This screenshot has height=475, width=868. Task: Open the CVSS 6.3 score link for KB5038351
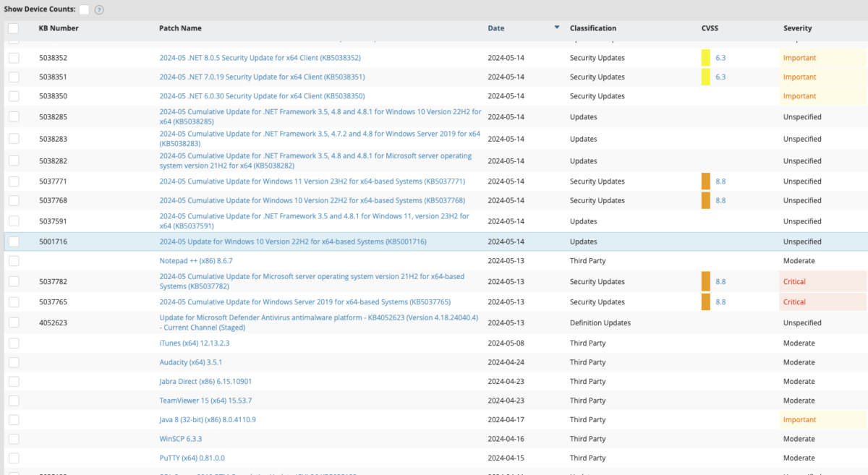tap(720, 77)
